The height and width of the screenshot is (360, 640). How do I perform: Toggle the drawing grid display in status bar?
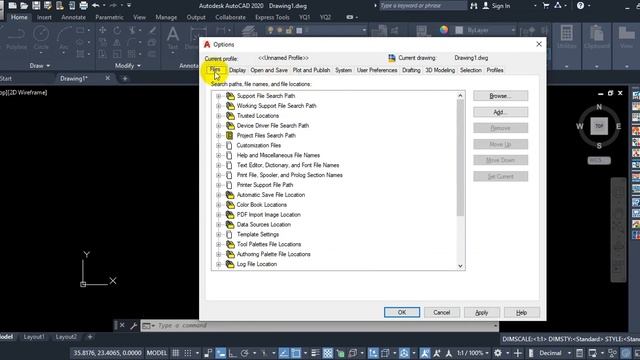pos(176,353)
